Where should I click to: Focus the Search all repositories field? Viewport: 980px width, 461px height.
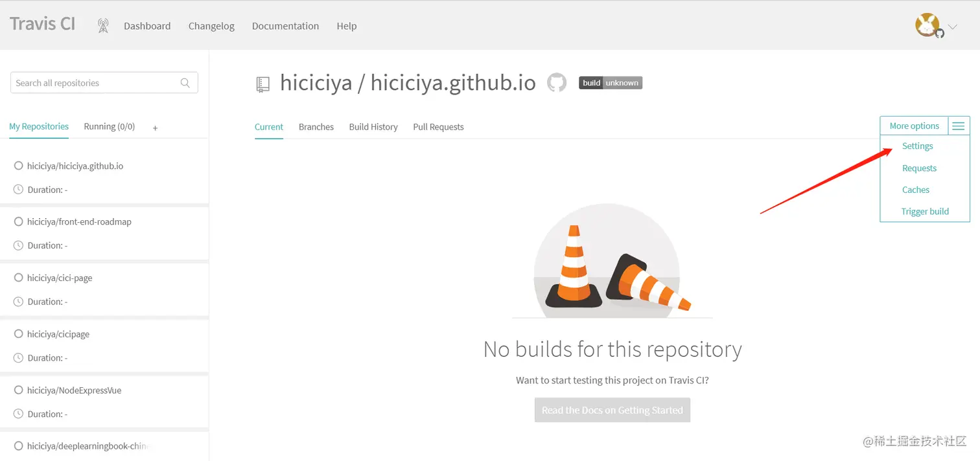(x=104, y=83)
